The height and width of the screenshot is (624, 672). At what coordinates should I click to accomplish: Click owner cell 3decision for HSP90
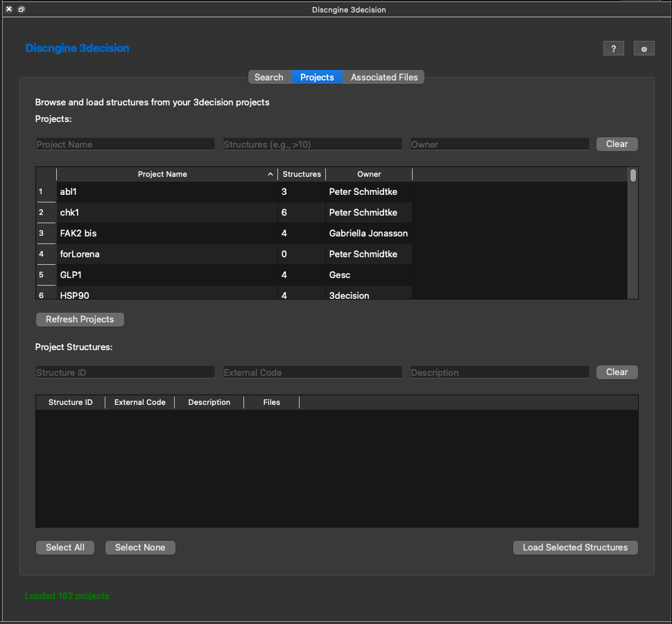(x=368, y=293)
